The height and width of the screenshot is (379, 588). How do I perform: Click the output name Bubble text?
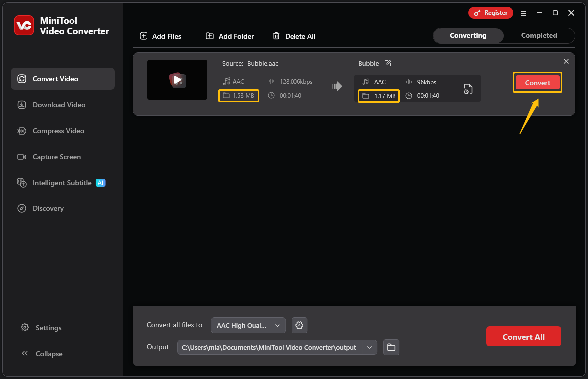[x=368, y=63]
